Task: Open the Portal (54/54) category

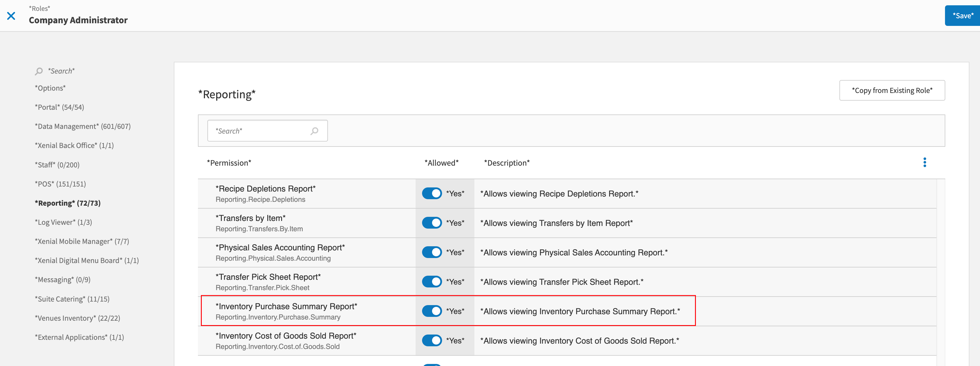Action: (59, 107)
